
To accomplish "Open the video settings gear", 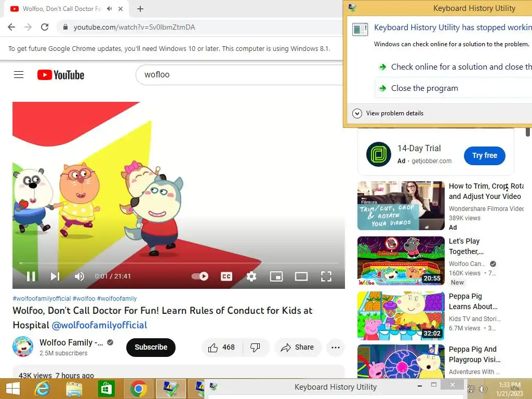I will pos(251,276).
